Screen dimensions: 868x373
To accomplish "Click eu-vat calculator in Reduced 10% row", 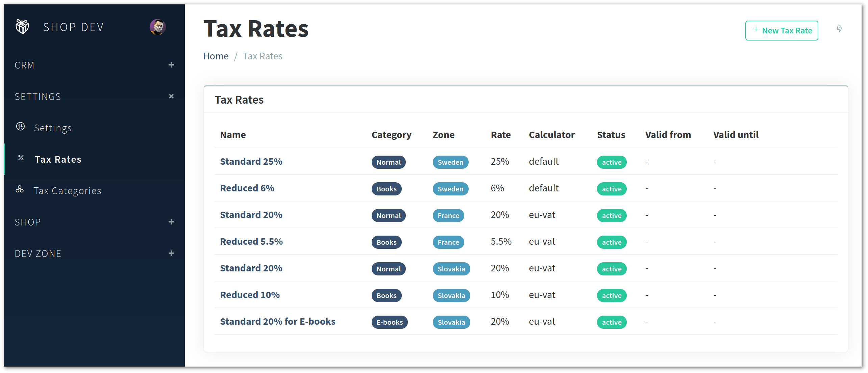I will coord(542,295).
